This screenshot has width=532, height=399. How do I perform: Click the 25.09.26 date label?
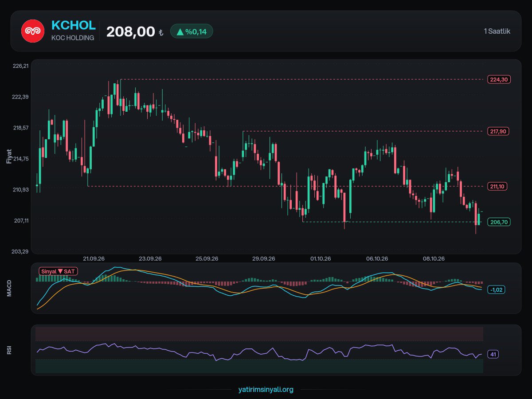pos(207,258)
